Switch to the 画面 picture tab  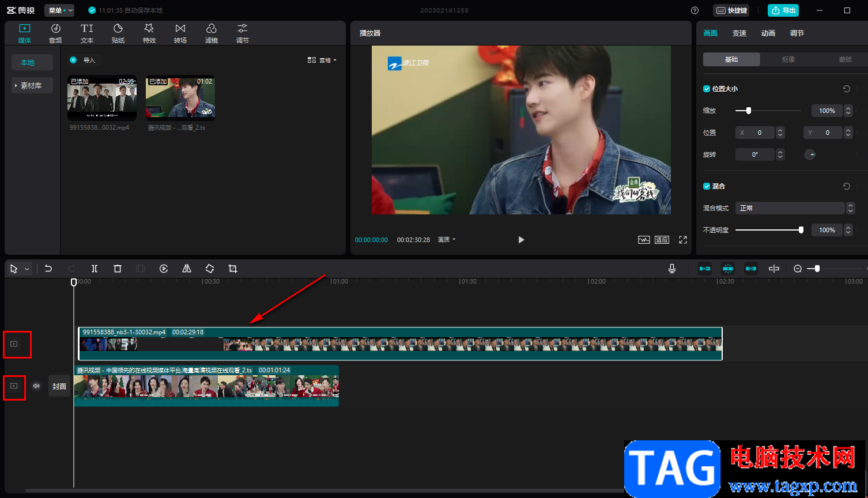pyautogui.click(x=711, y=33)
